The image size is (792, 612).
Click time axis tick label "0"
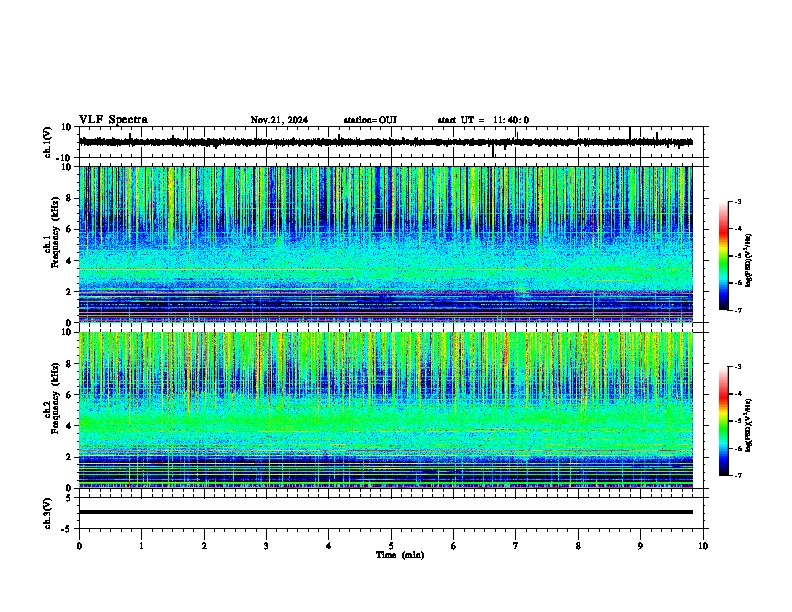79,546
